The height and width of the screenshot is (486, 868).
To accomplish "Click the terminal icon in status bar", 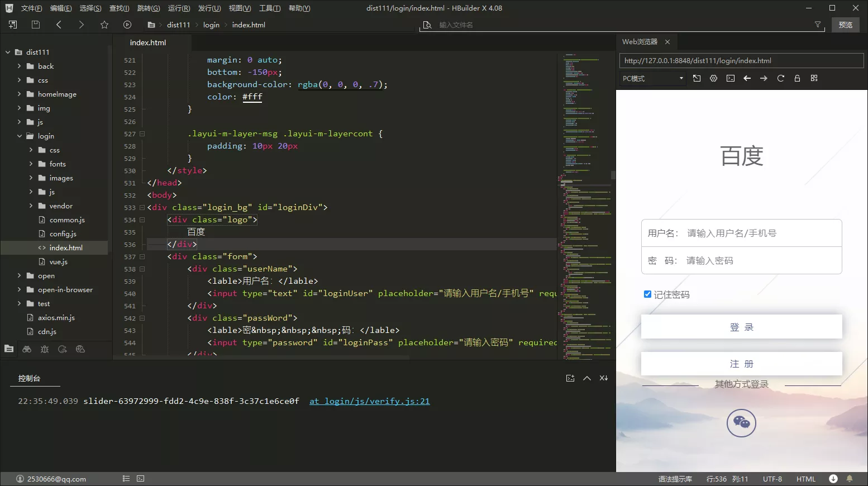I will click(141, 479).
